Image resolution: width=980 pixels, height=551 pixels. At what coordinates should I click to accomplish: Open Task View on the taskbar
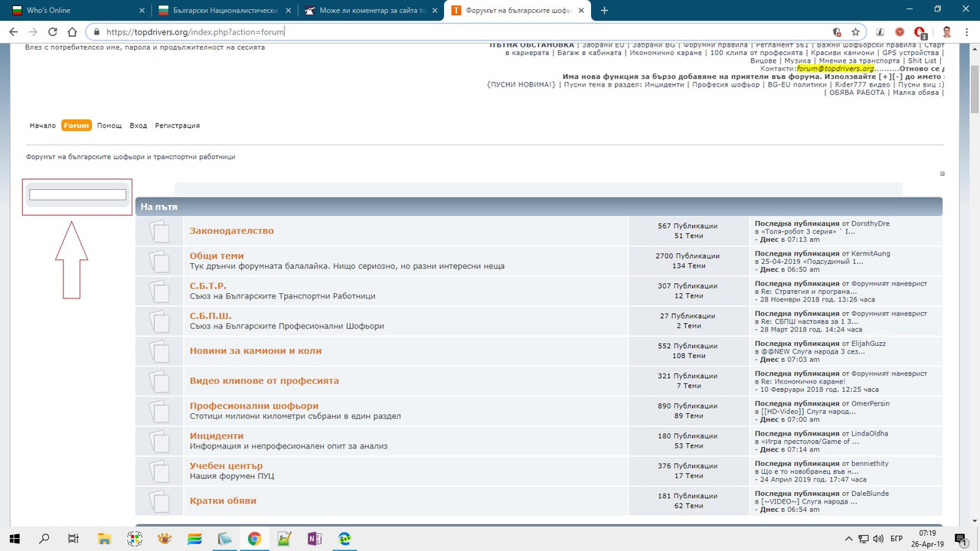pyautogui.click(x=73, y=539)
